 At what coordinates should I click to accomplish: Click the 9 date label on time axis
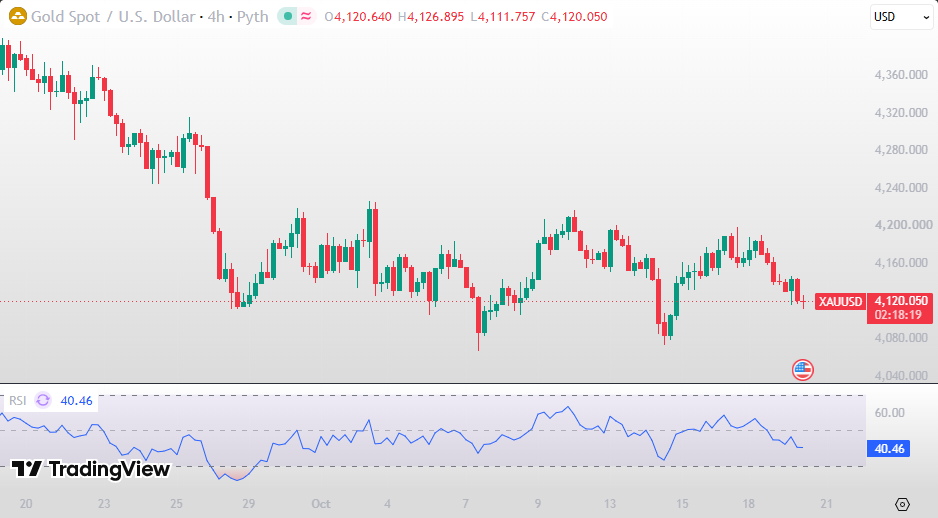(538, 504)
